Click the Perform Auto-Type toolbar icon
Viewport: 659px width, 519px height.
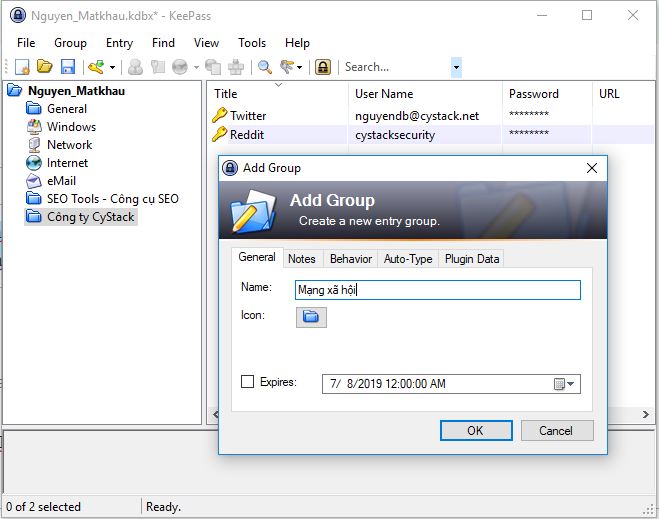coord(236,67)
